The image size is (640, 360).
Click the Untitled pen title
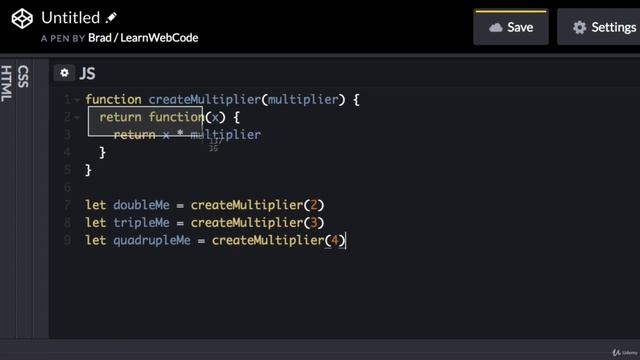tap(71, 18)
